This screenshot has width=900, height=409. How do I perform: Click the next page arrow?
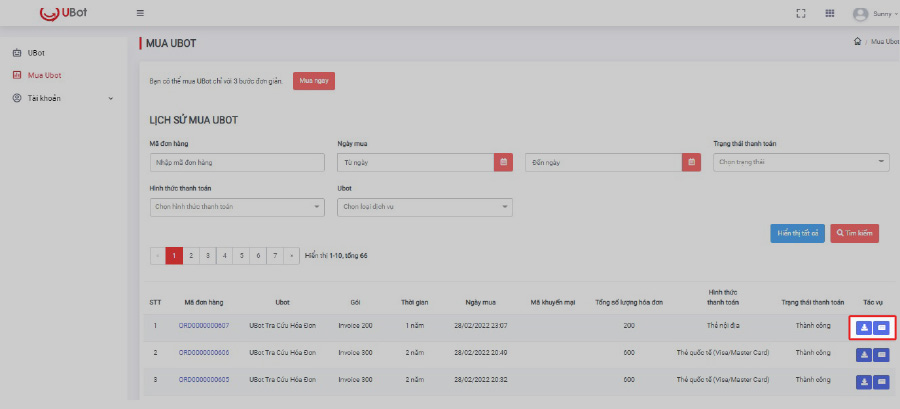[x=292, y=256]
